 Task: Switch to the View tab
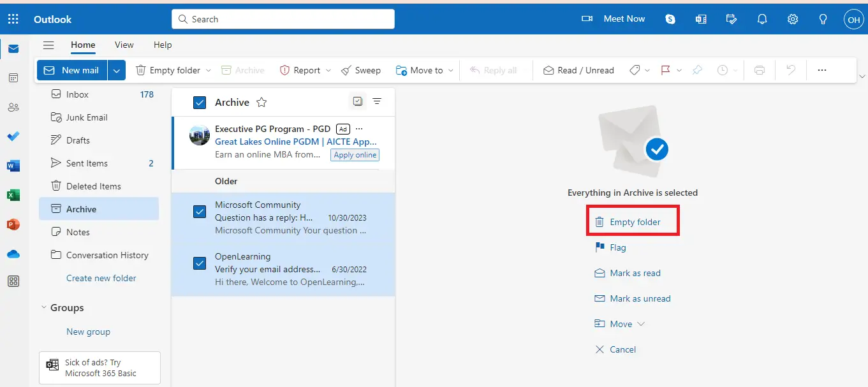124,45
